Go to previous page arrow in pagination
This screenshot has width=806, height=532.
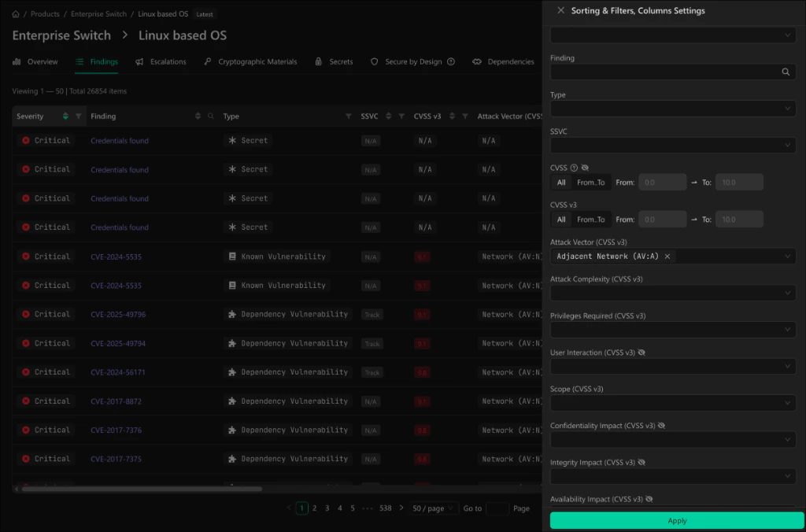click(289, 508)
